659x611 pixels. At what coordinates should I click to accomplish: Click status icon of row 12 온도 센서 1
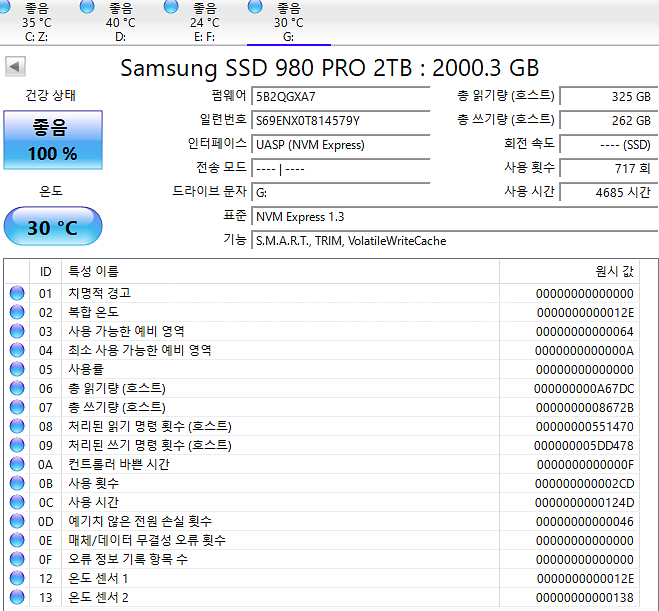(17, 578)
